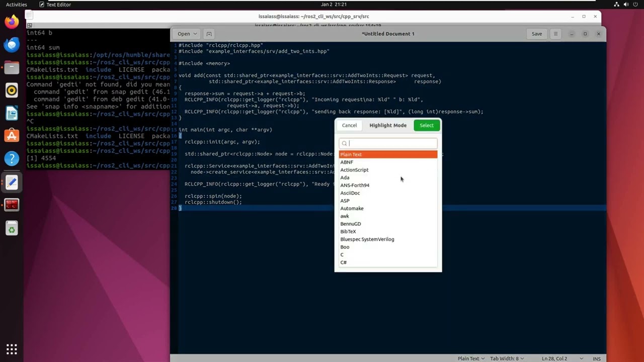Click the rclcpp::shutdown(); code line
This screenshot has height=362, width=644.
tap(213, 202)
